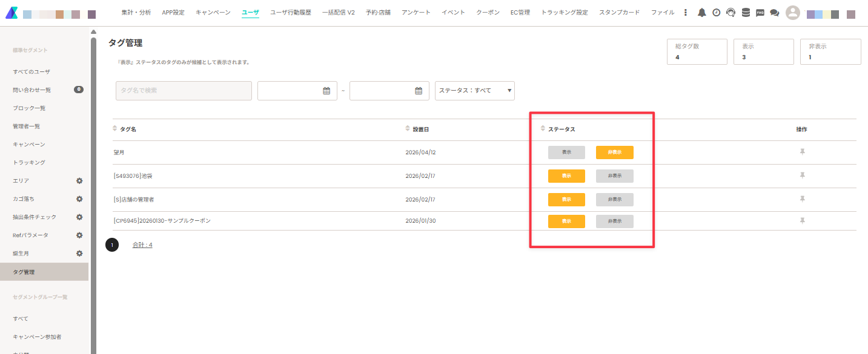Open the アンケート menu
Screen dimensions: 868x354
[x=416, y=13]
